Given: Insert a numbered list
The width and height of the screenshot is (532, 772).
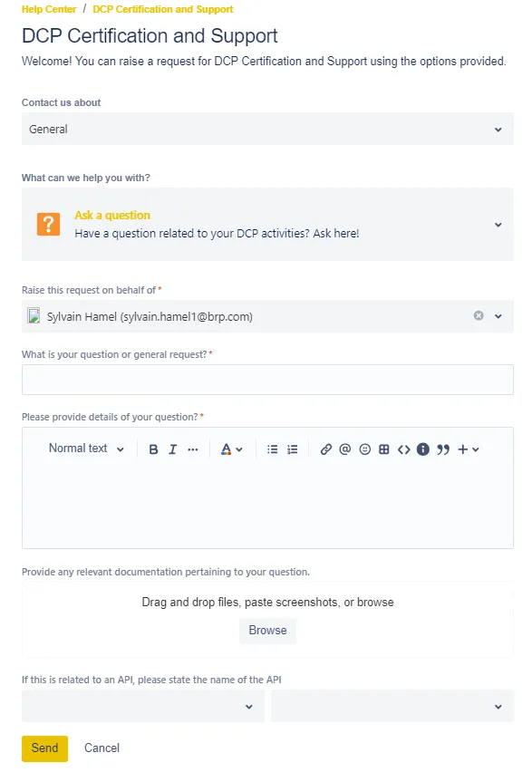Looking at the screenshot, I should point(293,449).
